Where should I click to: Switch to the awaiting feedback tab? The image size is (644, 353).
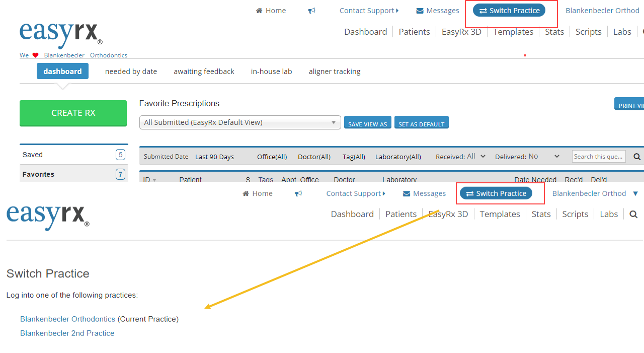tap(204, 72)
